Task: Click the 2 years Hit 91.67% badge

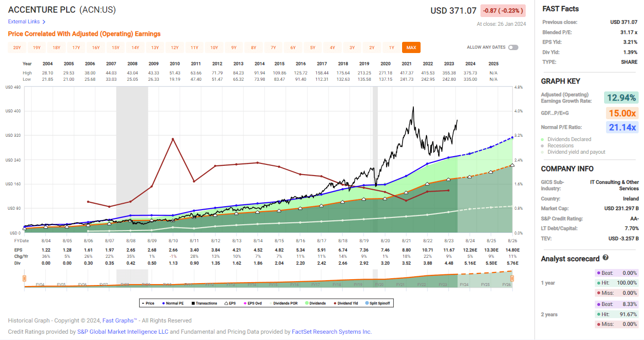Action: [x=616, y=314]
